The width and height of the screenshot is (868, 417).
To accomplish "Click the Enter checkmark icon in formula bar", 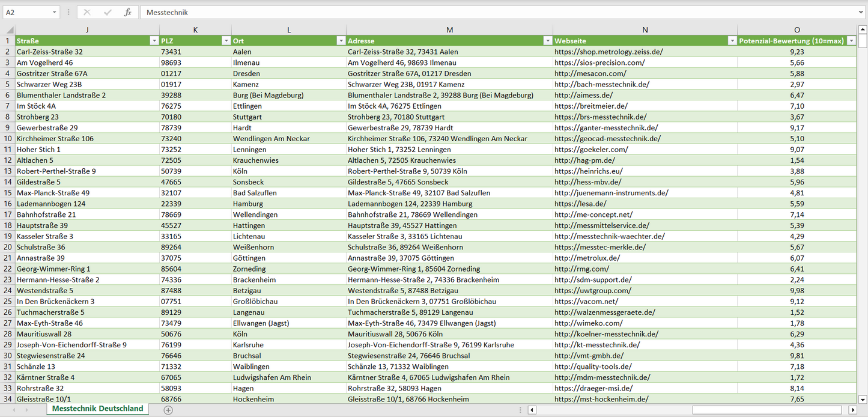I will coord(108,12).
